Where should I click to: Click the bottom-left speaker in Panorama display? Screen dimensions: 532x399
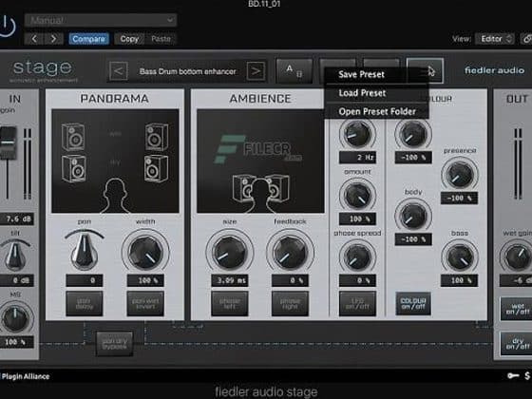click(74, 168)
